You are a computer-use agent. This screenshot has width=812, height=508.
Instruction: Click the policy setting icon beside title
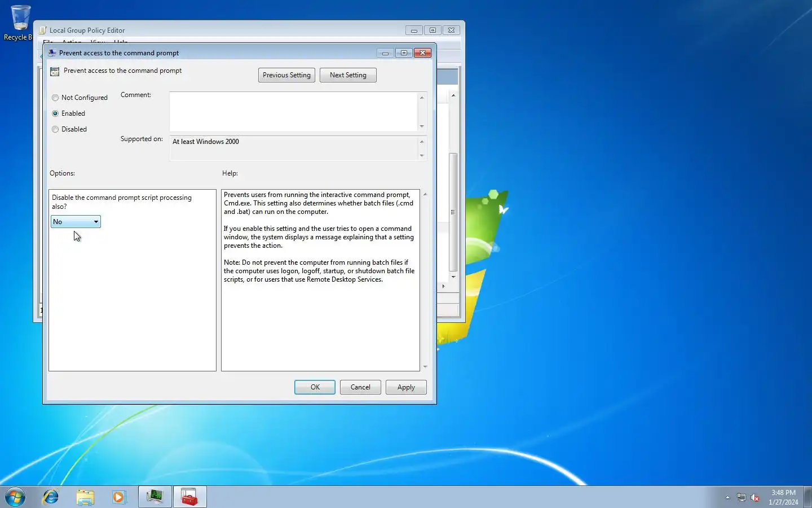(55, 71)
